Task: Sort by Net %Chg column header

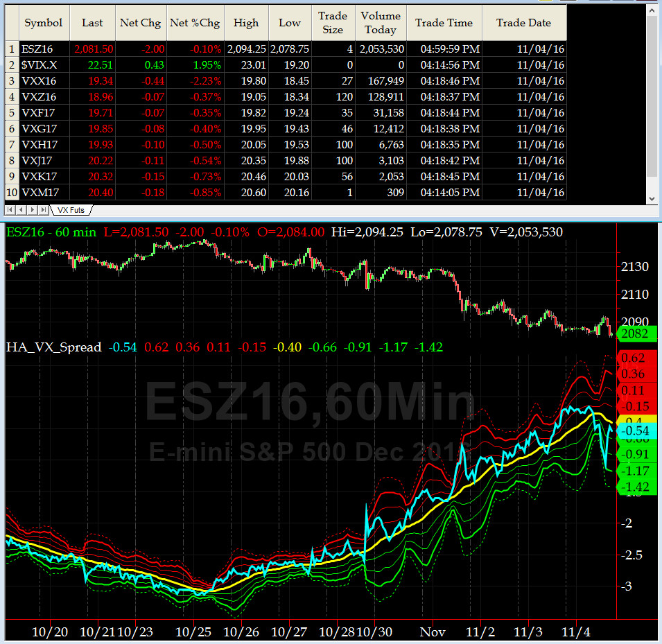Action: point(195,23)
